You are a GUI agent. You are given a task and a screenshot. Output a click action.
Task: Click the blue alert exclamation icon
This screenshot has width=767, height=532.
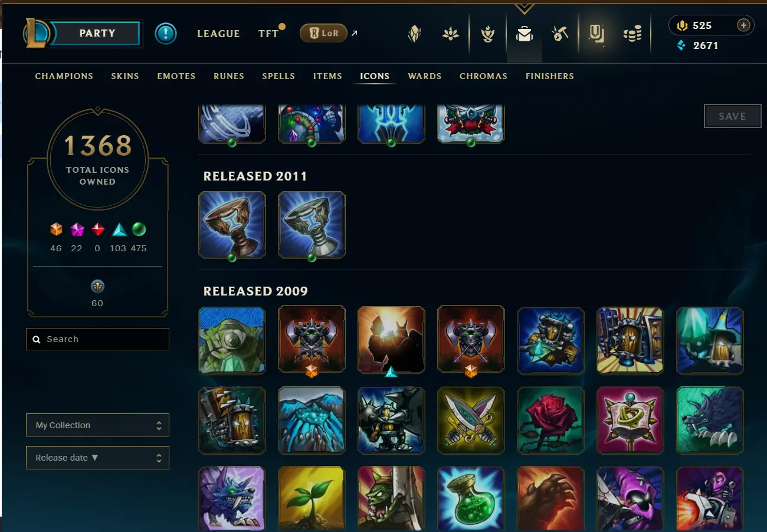pyautogui.click(x=166, y=34)
